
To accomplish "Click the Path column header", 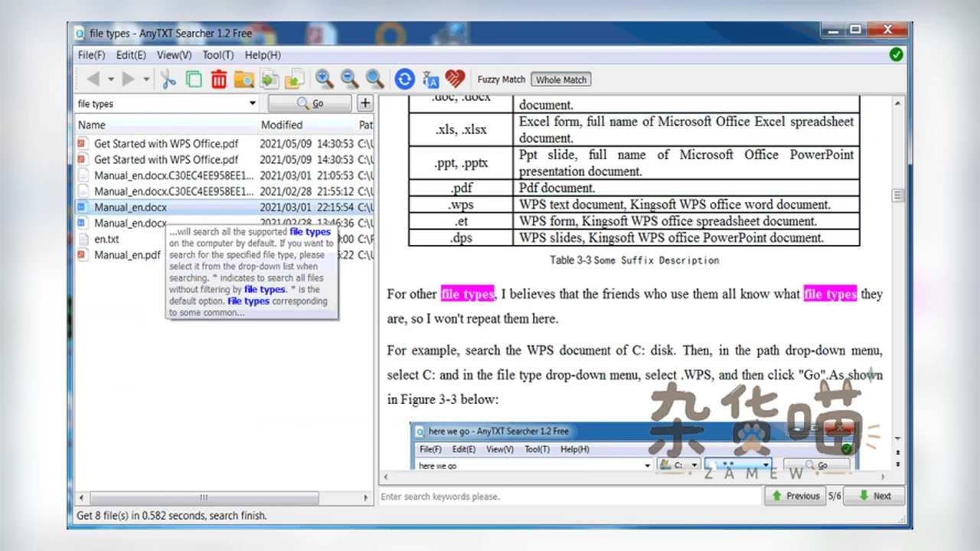I will [365, 125].
